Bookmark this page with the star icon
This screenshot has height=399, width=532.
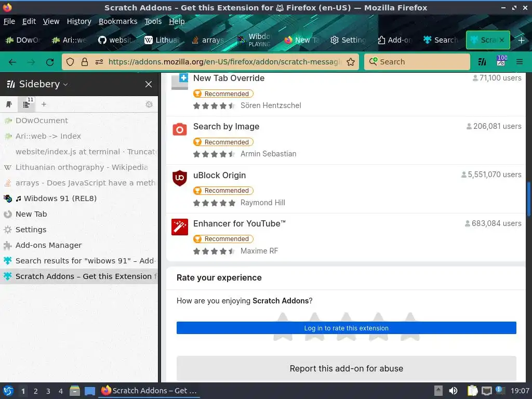pos(351,62)
